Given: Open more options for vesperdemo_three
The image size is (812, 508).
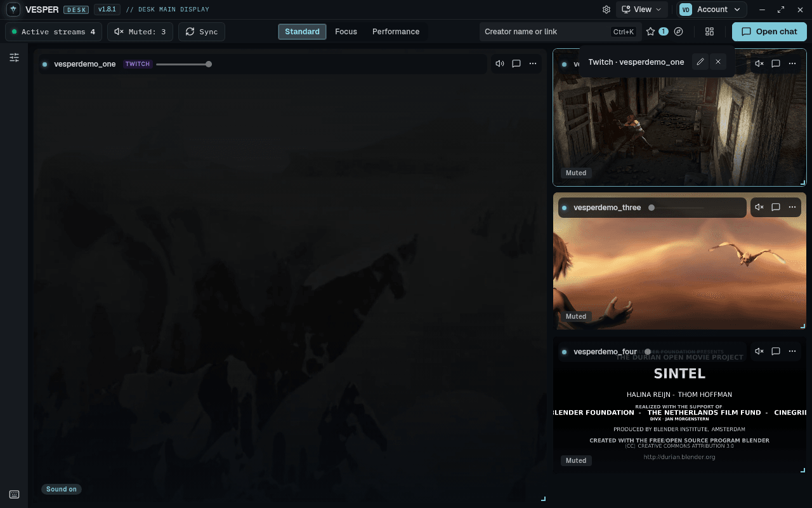Looking at the screenshot, I should 792,207.
